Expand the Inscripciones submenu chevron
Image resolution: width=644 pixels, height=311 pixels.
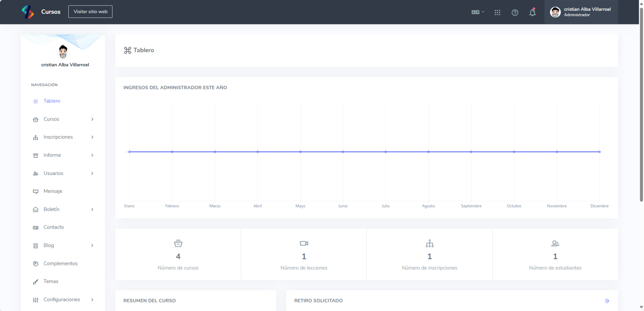point(92,137)
